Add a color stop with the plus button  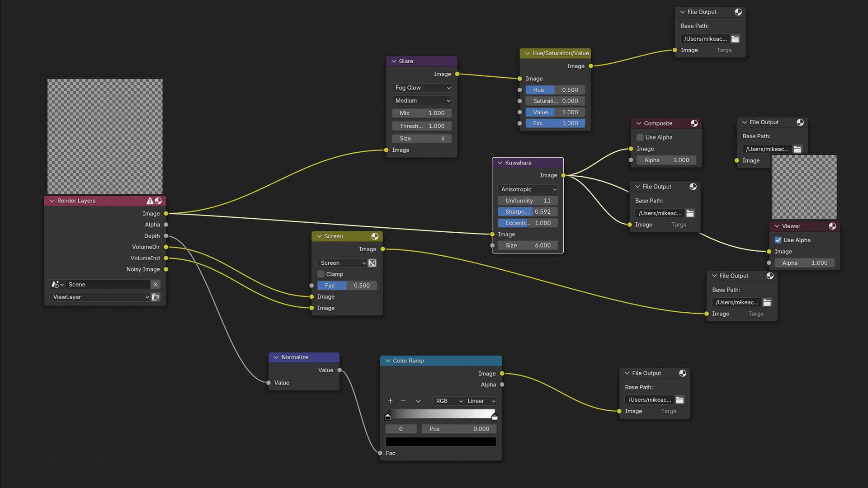pyautogui.click(x=390, y=401)
